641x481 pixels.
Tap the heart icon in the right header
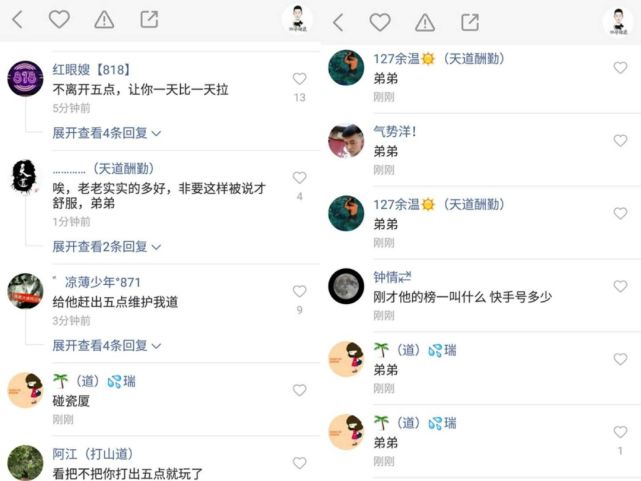tap(380, 22)
